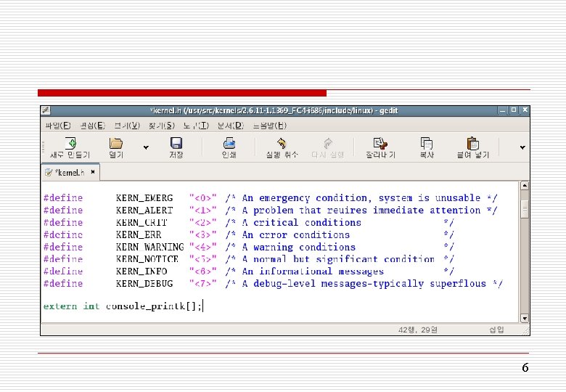Open the 편집(E) Edit menu
Viewport: 566px width, 392px height.
(x=93, y=126)
